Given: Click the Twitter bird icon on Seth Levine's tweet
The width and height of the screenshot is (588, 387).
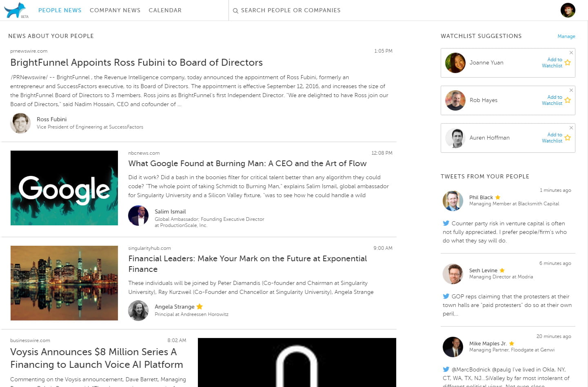Looking at the screenshot, I should [x=446, y=296].
